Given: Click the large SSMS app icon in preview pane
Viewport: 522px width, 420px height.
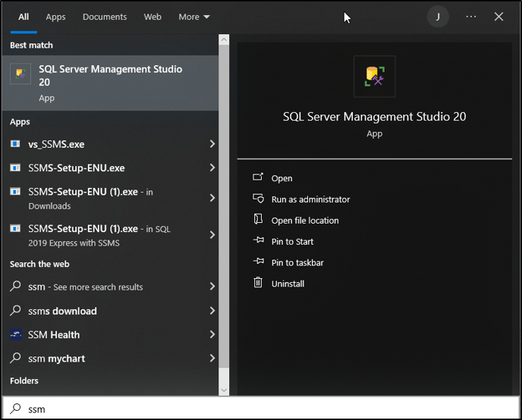Looking at the screenshot, I should (x=375, y=77).
